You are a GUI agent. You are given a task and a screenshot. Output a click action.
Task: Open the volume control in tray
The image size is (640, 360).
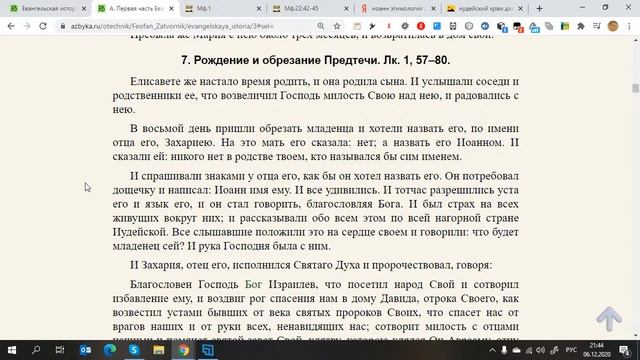pos(541,350)
